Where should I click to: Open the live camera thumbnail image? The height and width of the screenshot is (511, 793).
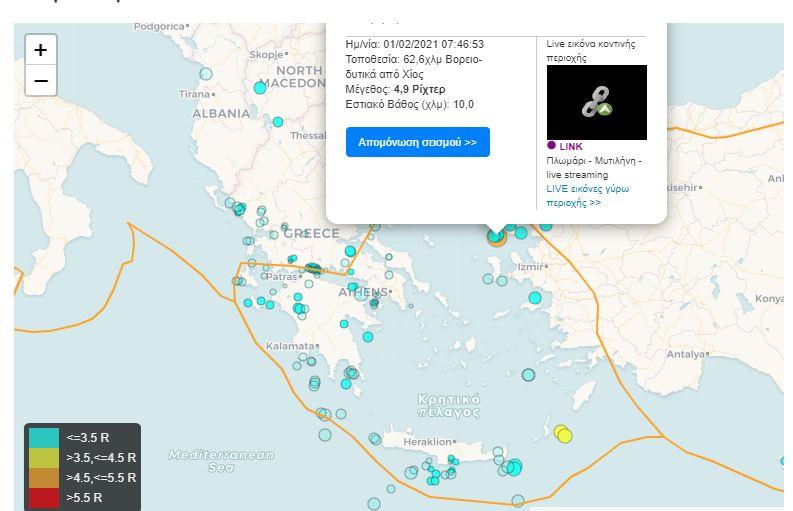tap(596, 102)
